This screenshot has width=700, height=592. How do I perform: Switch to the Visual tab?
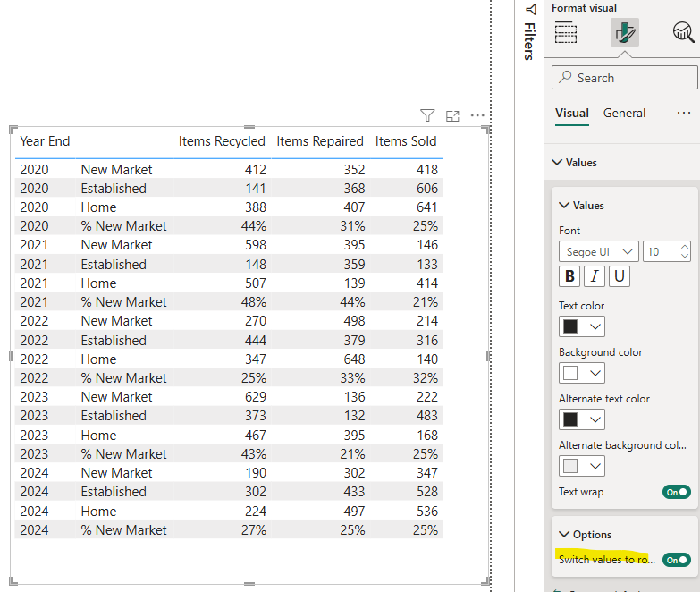pos(572,113)
